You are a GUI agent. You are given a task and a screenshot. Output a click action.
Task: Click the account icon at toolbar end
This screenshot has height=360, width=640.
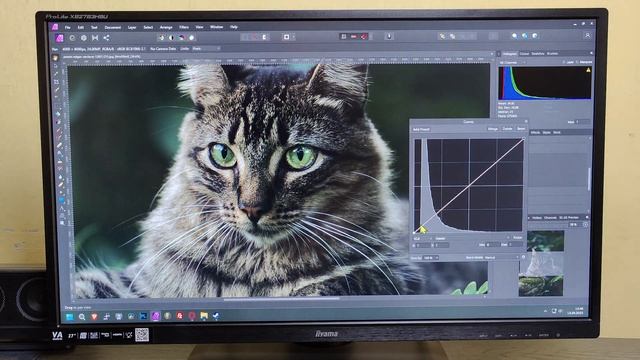tap(587, 36)
